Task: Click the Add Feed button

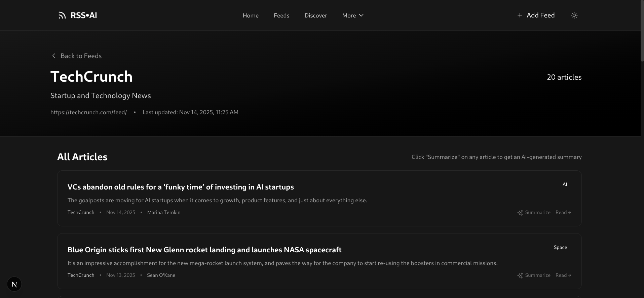Action: [x=536, y=15]
